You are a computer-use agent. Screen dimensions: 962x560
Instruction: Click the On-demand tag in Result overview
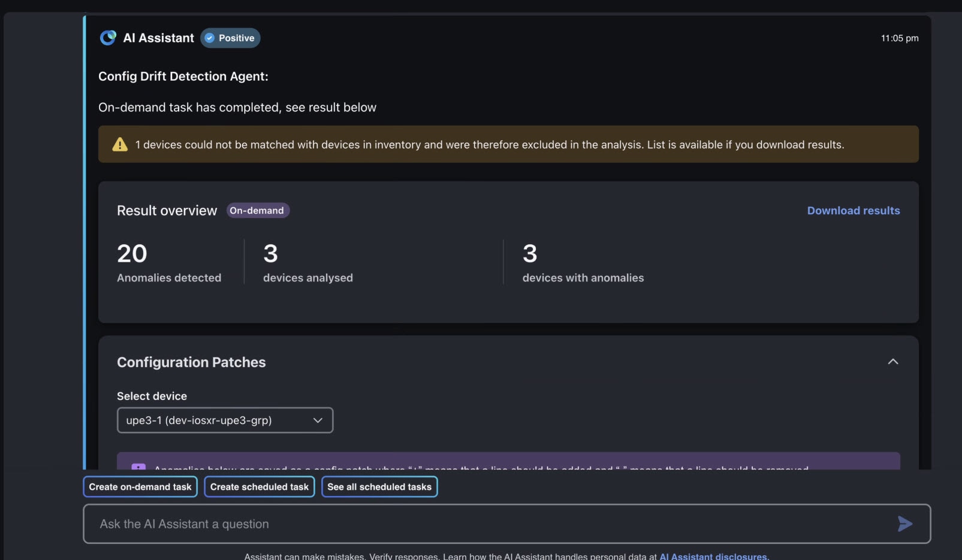(x=258, y=210)
